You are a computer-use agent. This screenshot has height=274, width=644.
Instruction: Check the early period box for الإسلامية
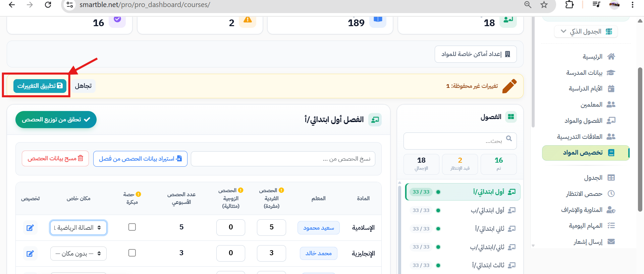coord(132,227)
